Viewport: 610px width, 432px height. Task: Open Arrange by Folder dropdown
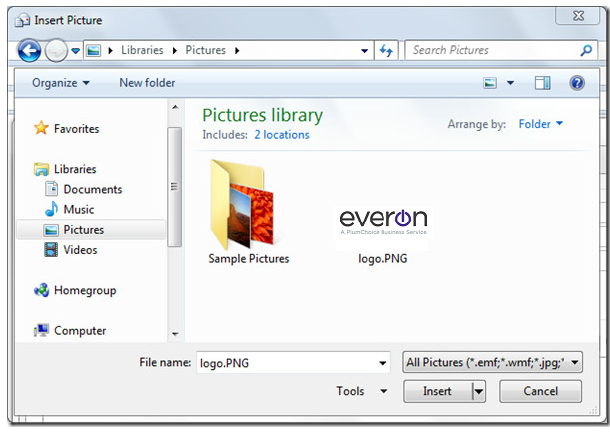pos(541,124)
